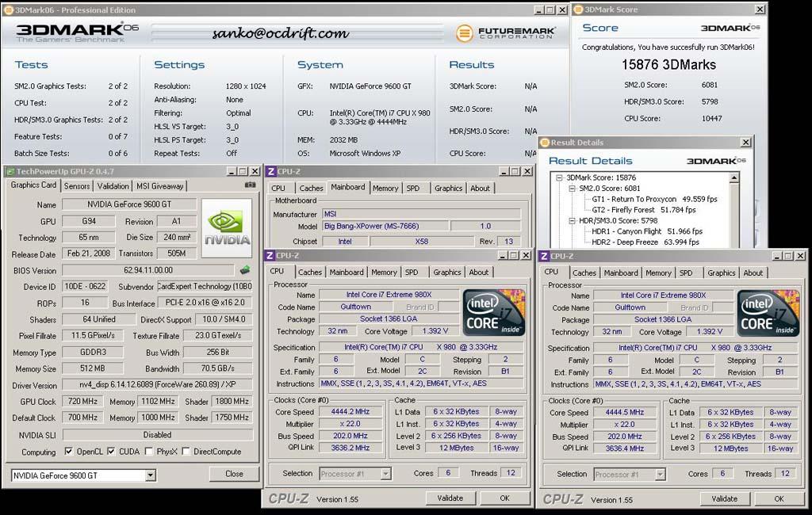Viewport: 812px width, 515px height.
Task: Click Core Speed 4444.2 MHz value
Action: (350, 411)
